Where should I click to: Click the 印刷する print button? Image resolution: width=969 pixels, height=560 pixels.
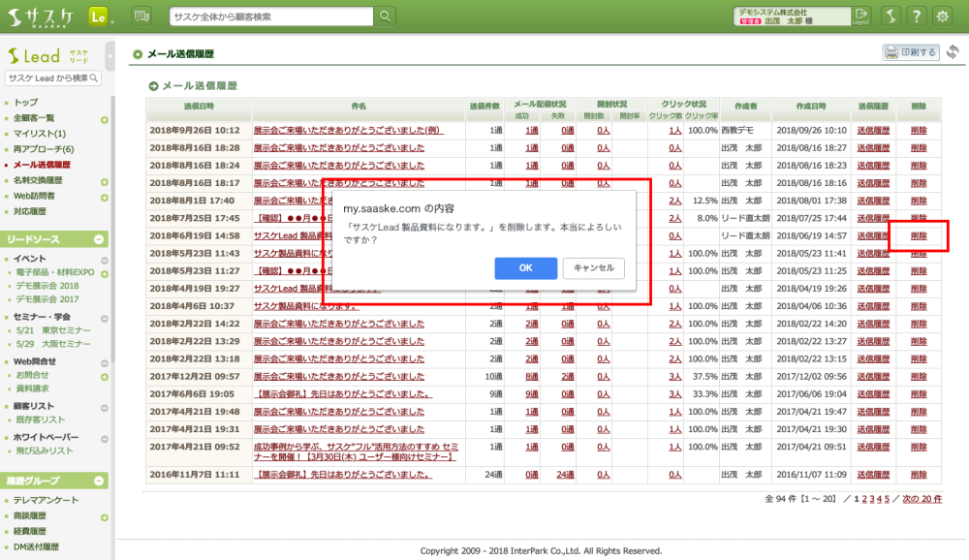tap(910, 52)
